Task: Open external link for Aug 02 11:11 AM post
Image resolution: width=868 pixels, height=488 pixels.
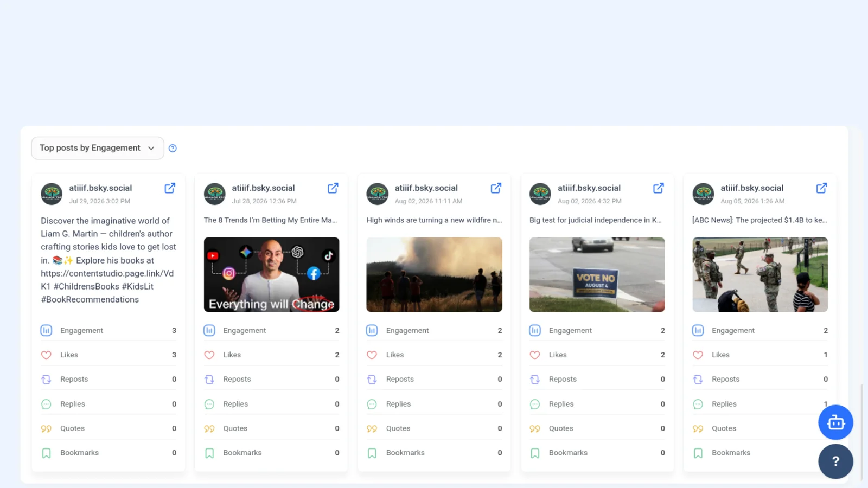Action: (496, 188)
